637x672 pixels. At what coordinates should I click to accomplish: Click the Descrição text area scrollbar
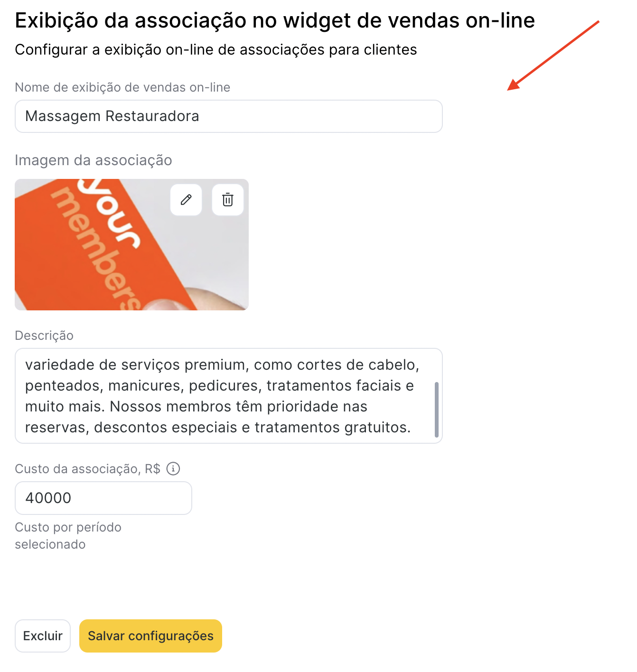(x=436, y=410)
